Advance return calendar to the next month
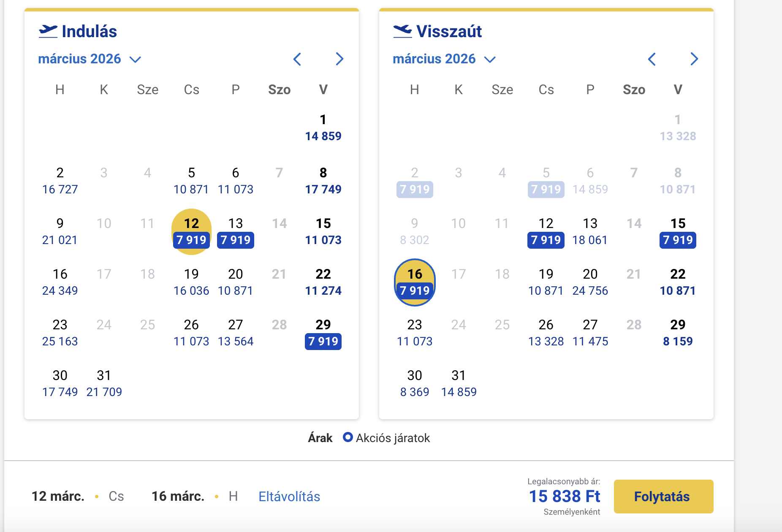The width and height of the screenshot is (782, 532). click(694, 59)
